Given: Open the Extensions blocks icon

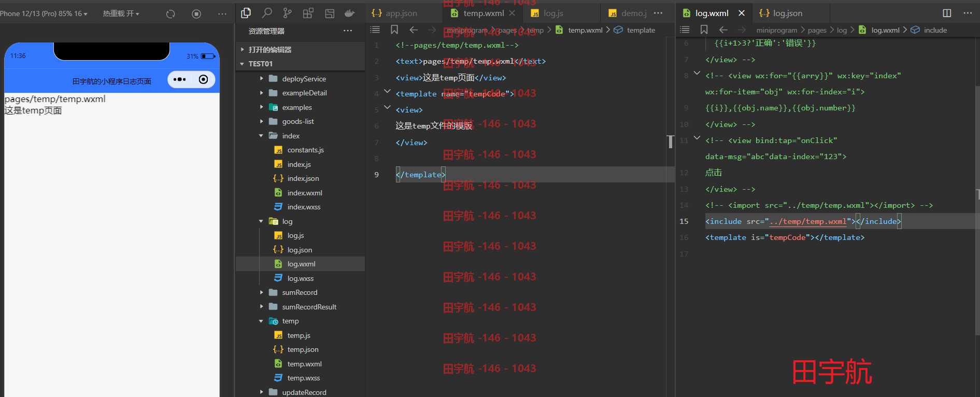Looking at the screenshot, I should pyautogui.click(x=308, y=13).
